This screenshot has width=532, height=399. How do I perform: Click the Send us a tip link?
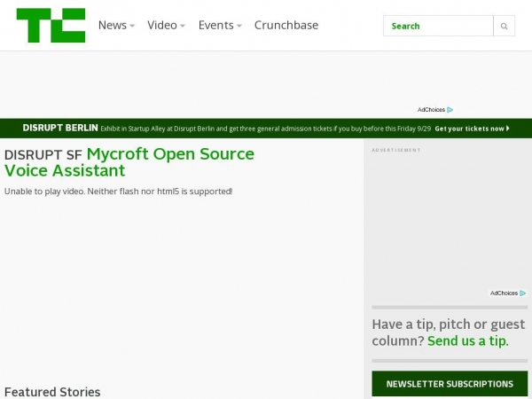point(468,341)
